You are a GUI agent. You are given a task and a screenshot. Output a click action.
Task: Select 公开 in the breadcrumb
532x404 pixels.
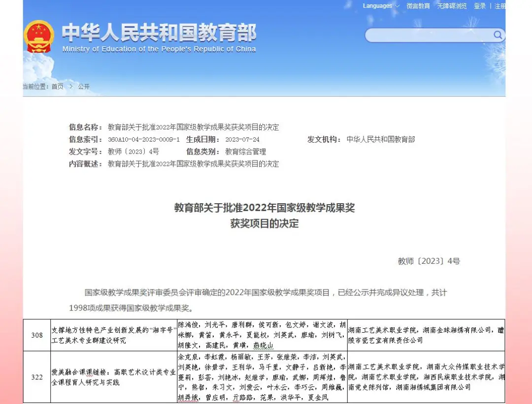click(84, 87)
